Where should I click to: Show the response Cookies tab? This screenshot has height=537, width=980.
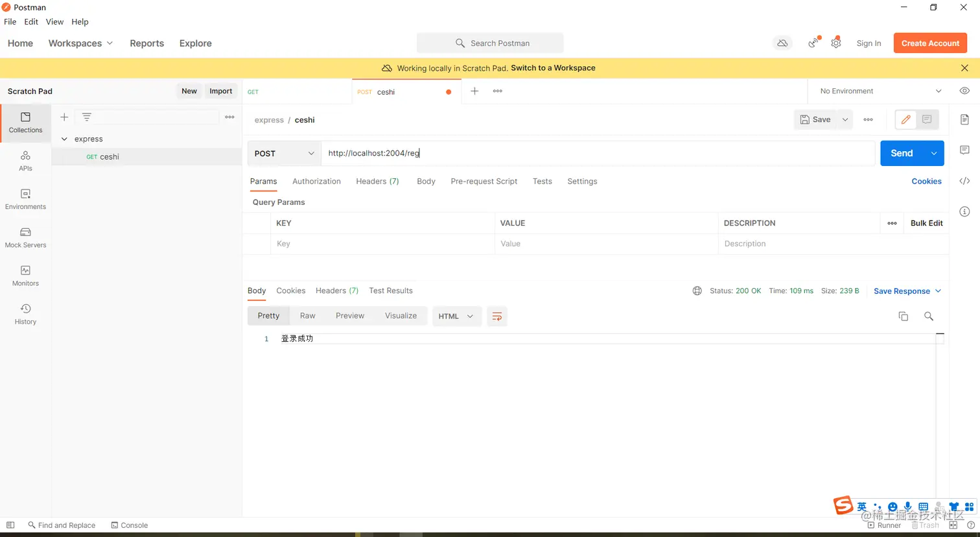pos(291,291)
